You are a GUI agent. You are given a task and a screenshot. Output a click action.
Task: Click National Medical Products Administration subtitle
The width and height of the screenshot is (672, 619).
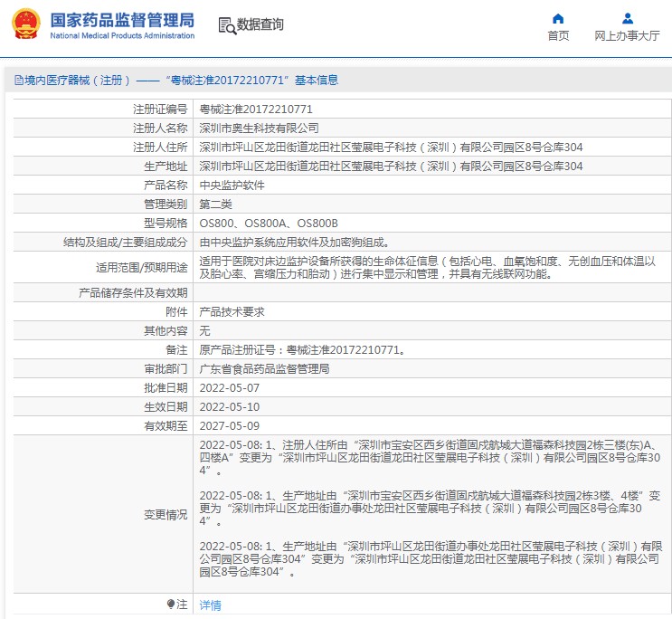click(x=122, y=35)
